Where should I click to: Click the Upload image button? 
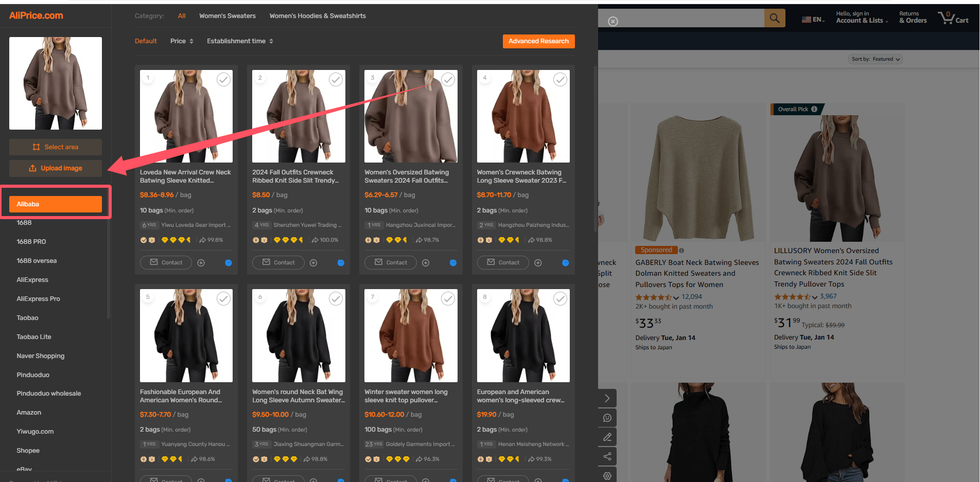point(56,168)
